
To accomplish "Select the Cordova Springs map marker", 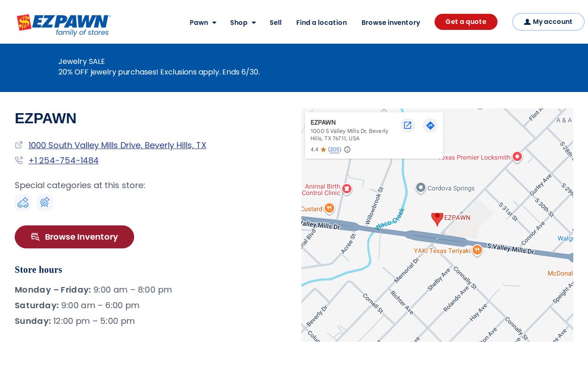I will pyautogui.click(x=421, y=188).
